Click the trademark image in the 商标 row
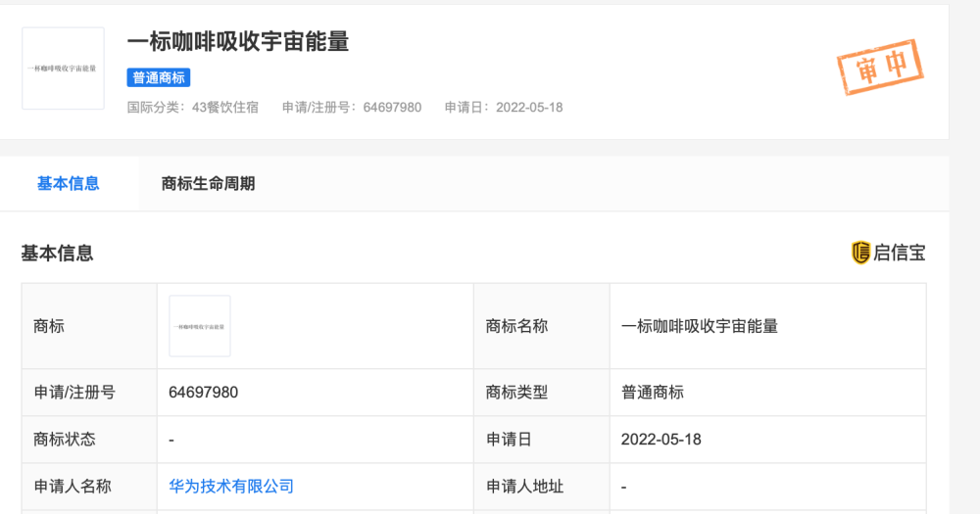 [x=200, y=326]
